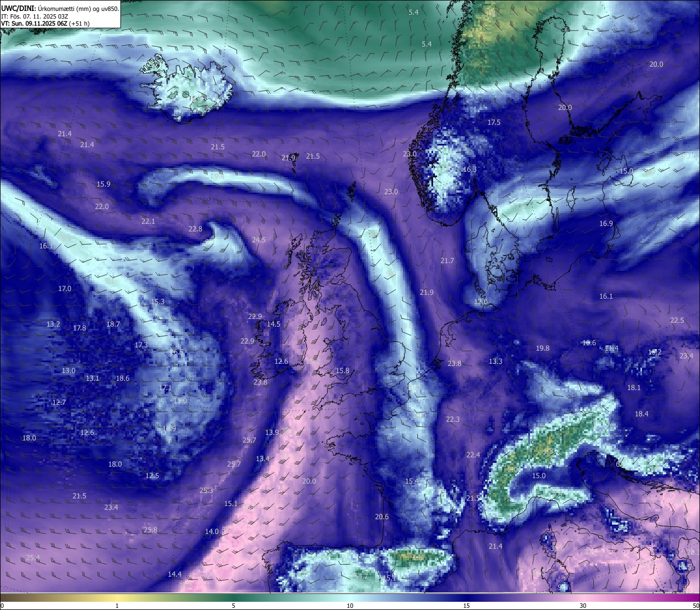Click the 22.4 value on the map
Screen dimensions: 700x610
click(x=473, y=455)
